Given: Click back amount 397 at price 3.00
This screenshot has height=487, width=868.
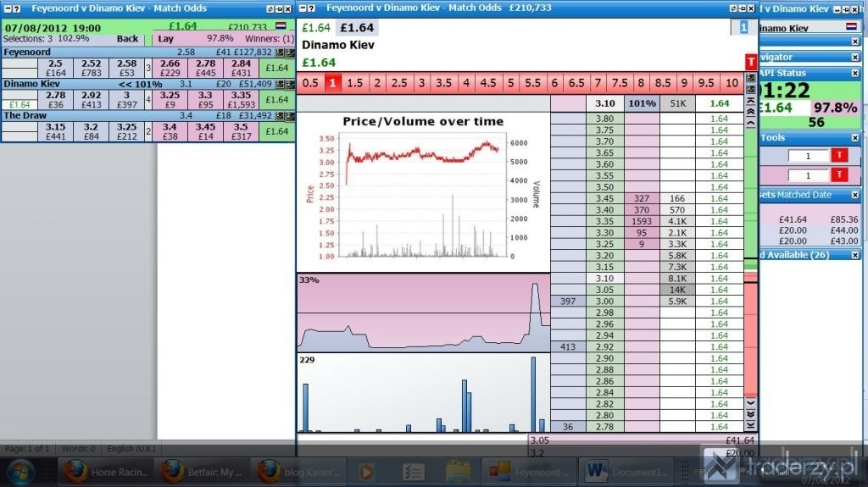Looking at the screenshot, I should [568, 301].
